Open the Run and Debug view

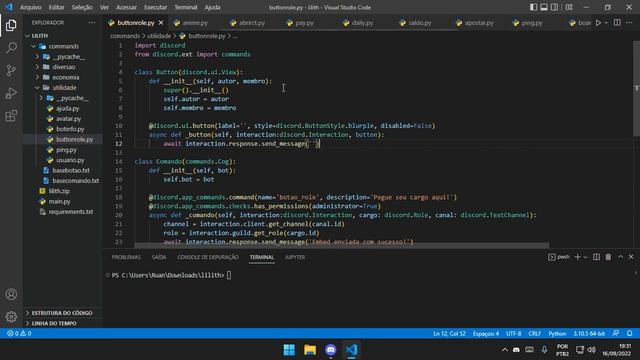[x=11, y=93]
